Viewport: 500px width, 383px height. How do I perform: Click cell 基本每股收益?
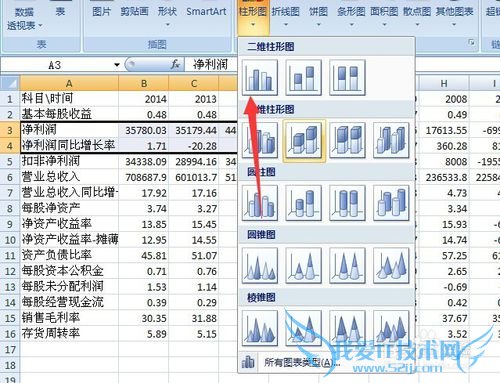69,114
